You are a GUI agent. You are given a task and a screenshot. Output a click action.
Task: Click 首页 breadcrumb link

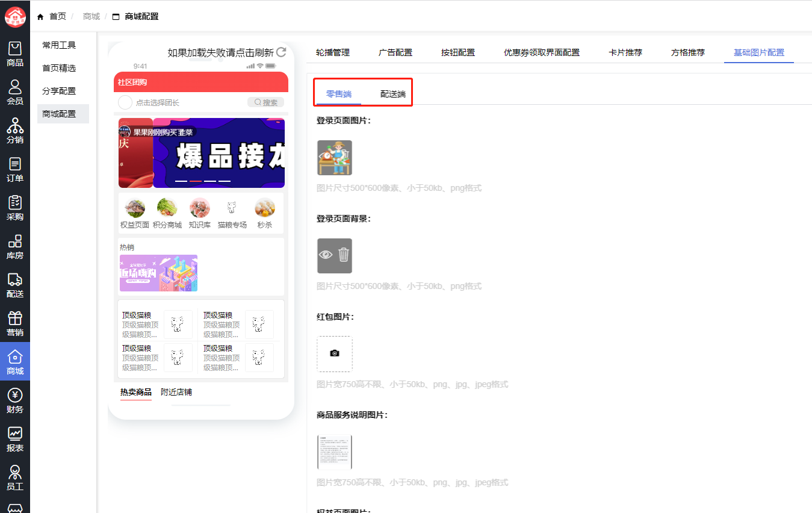pos(58,16)
